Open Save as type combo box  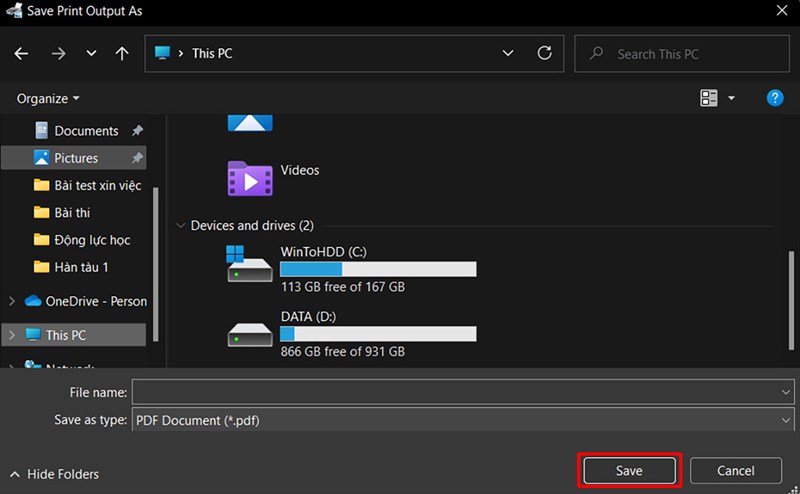coord(463,420)
